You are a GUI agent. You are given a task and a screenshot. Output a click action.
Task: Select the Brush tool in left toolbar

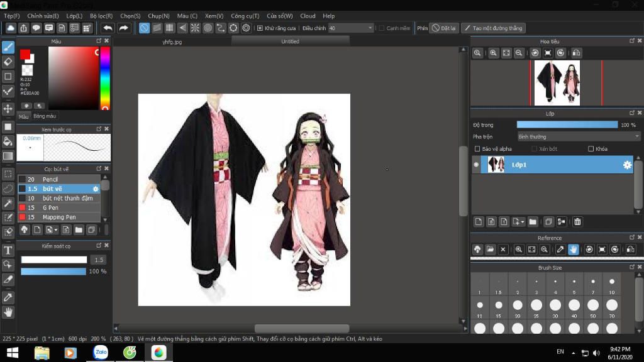[8, 47]
